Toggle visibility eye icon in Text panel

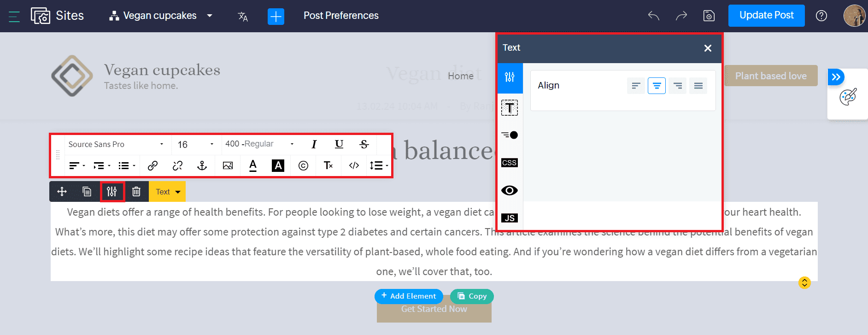[510, 190]
